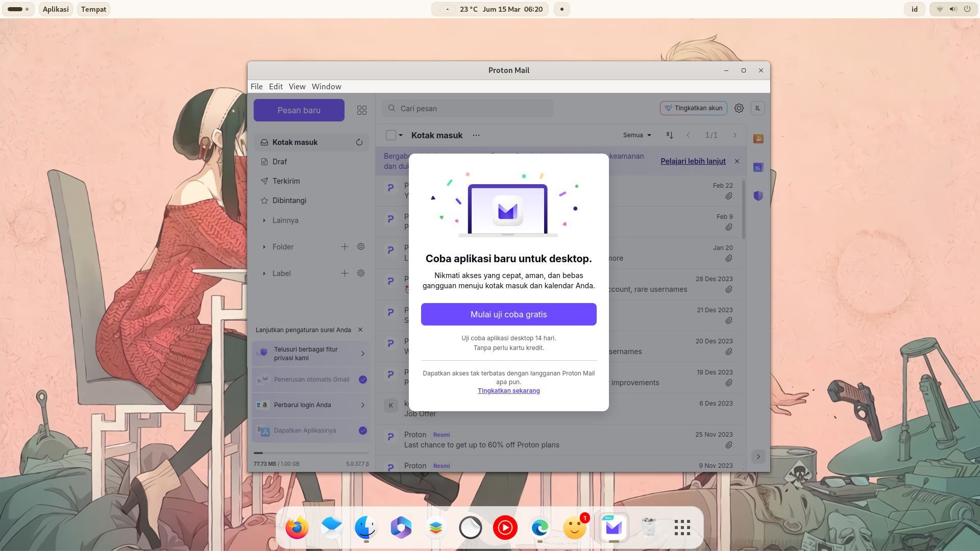
Task: Open the Semua filter dropdown
Action: click(x=637, y=135)
